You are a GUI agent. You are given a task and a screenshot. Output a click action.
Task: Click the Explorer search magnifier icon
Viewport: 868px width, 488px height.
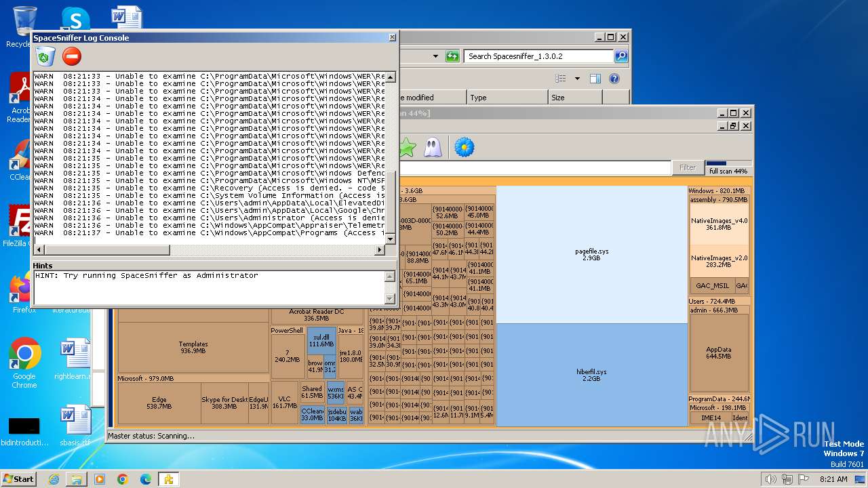tap(620, 56)
